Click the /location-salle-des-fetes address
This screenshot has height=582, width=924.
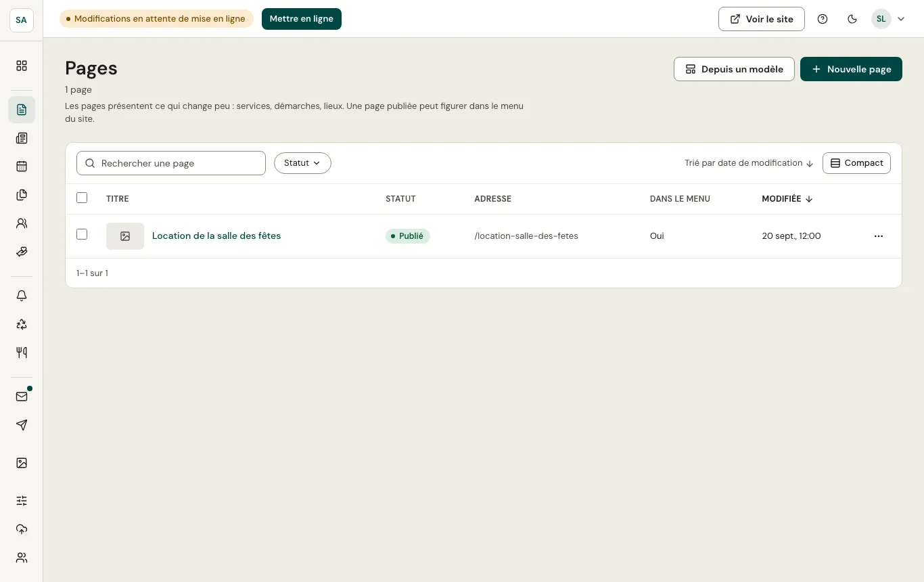tap(526, 236)
